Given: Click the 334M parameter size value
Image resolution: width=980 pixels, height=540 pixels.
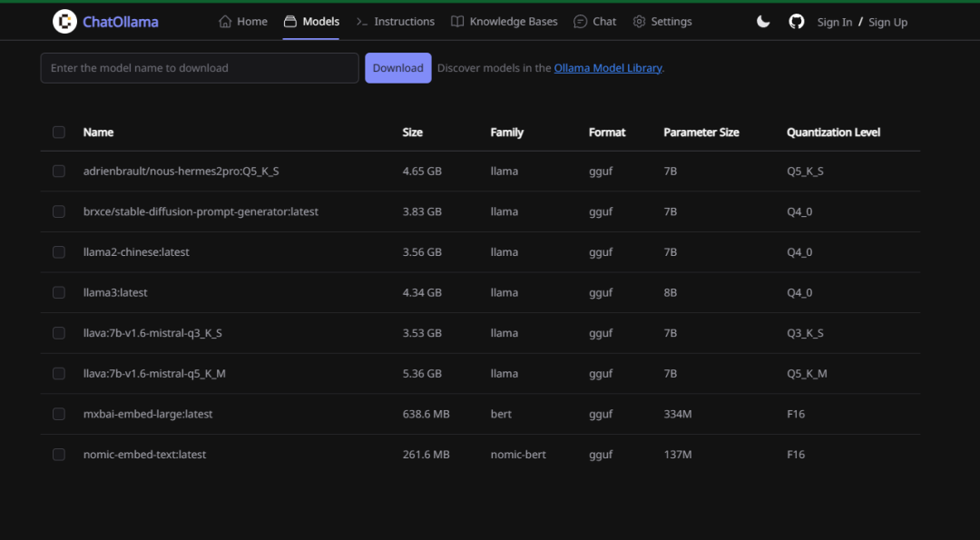Looking at the screenshot, I should click(678, 414).
